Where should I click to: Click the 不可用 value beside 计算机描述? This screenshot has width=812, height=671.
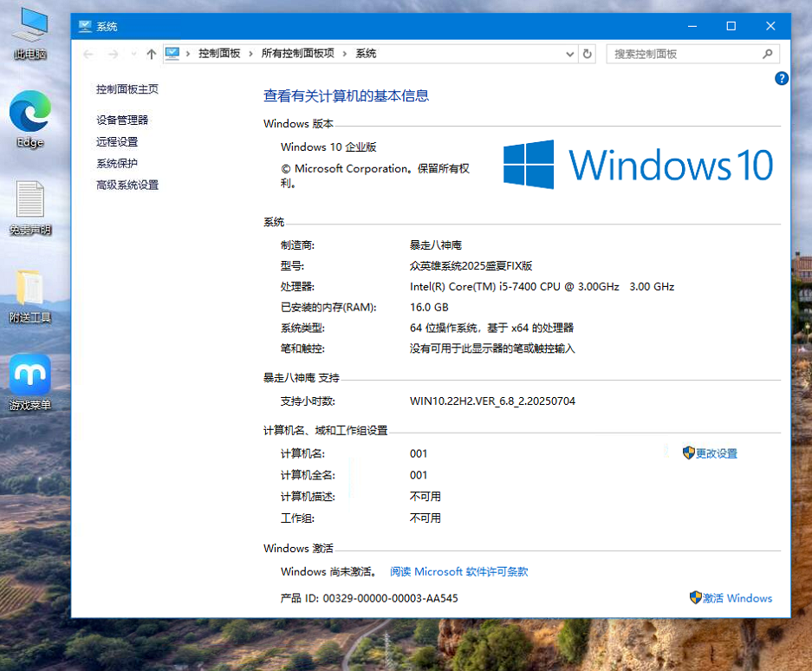pyautogui.click(x=425, y=497)
